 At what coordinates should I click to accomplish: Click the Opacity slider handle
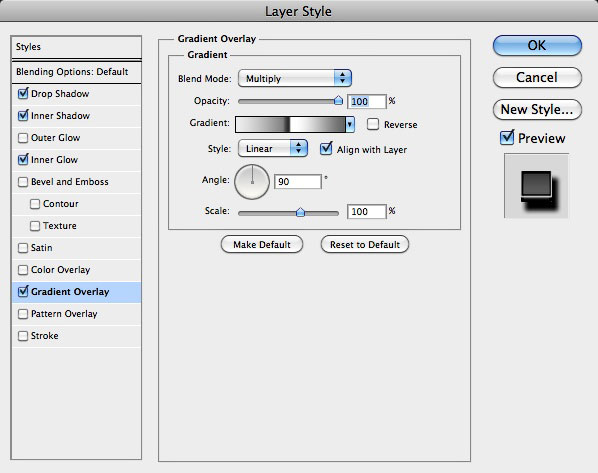coord(338,100)
